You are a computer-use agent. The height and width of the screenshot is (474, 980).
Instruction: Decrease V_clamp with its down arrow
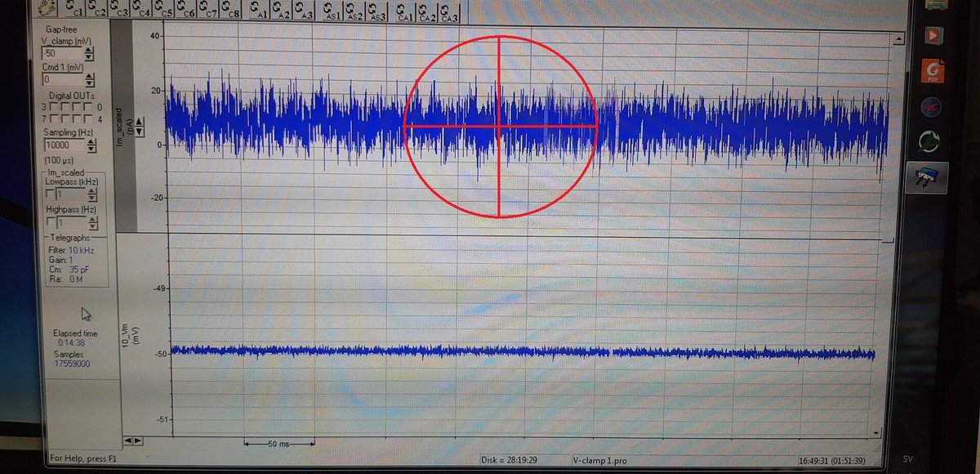click(89, 58)
